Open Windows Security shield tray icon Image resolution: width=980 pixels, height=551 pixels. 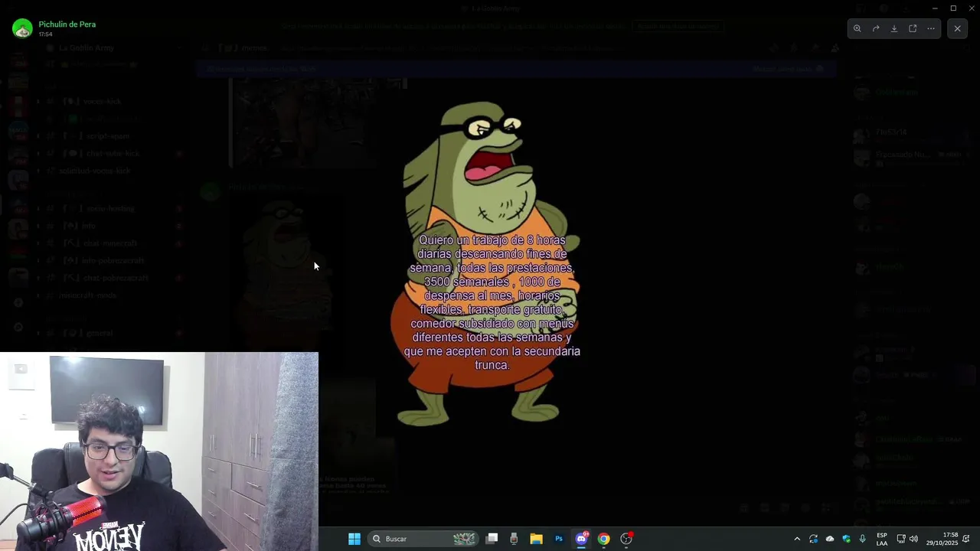tap(846, 539)
